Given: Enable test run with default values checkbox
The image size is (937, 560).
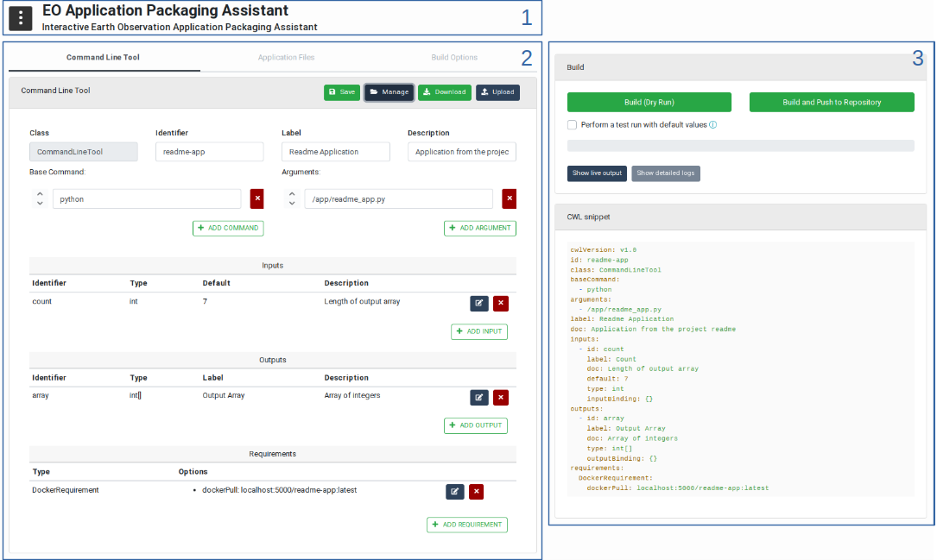Looking at the screenshot, I should (x=572, y=125).
